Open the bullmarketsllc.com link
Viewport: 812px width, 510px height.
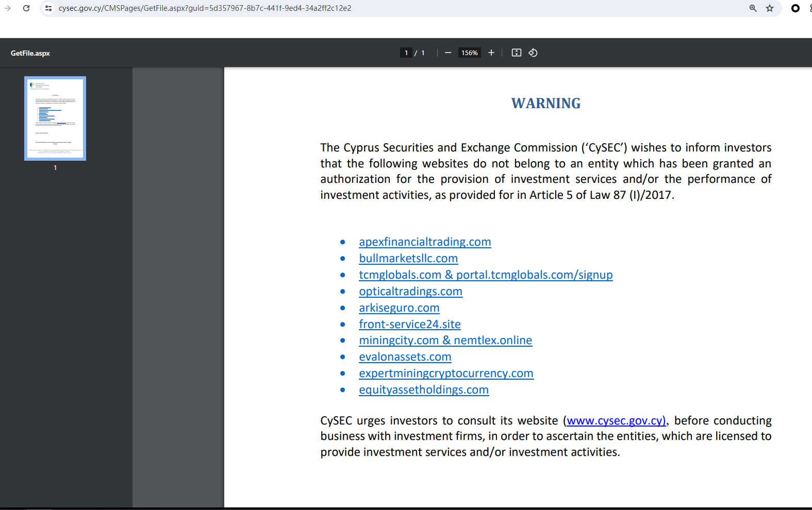[408, 259]
